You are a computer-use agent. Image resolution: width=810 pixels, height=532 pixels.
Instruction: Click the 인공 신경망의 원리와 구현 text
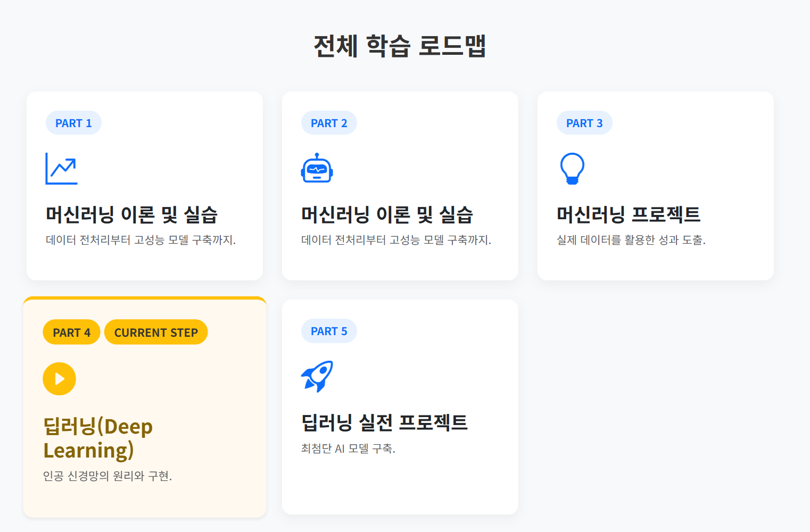(x=108, y=476)
